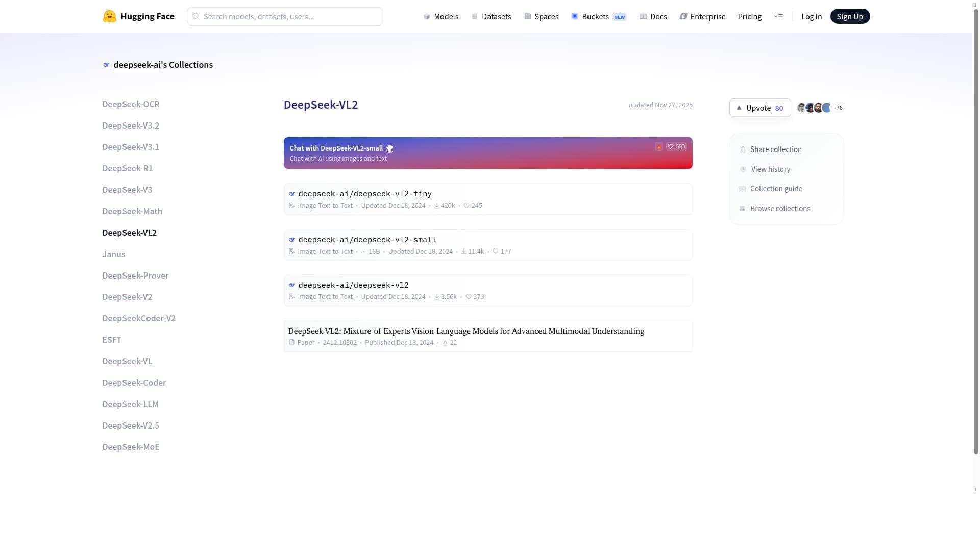
Task: Click the globe icon on DeepSeek-VL2-small banner
Action: point(389,149)
